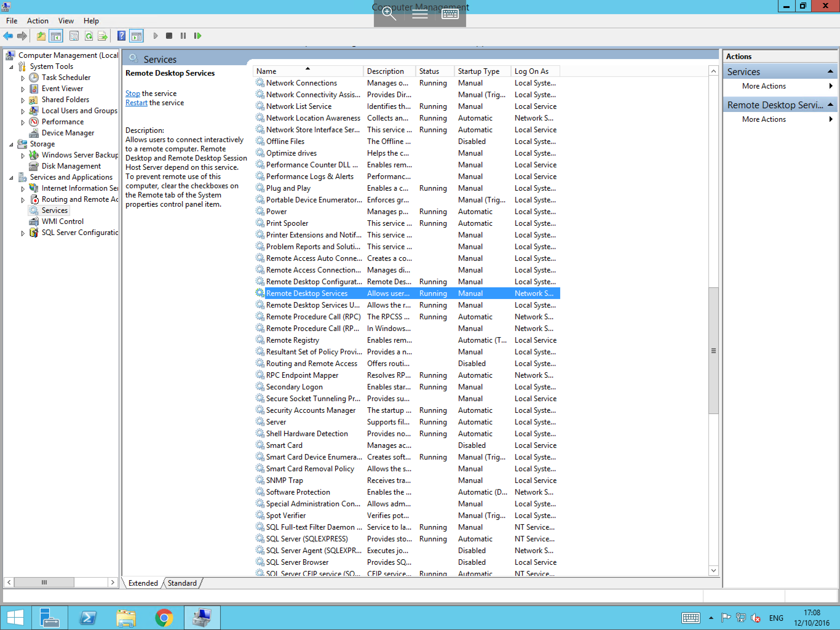Switch to the Standard tab
This screenshot has height=630, width=840.
pos(182,583)
